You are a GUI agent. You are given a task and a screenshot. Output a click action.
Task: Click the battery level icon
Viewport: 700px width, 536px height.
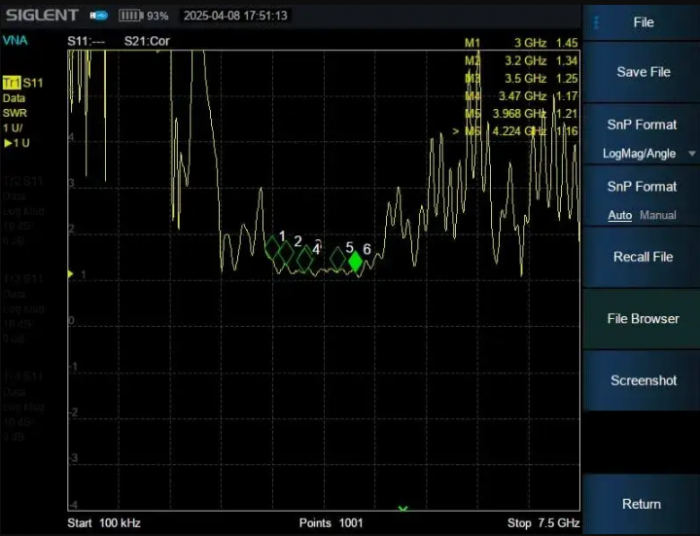tap(131, 16)
